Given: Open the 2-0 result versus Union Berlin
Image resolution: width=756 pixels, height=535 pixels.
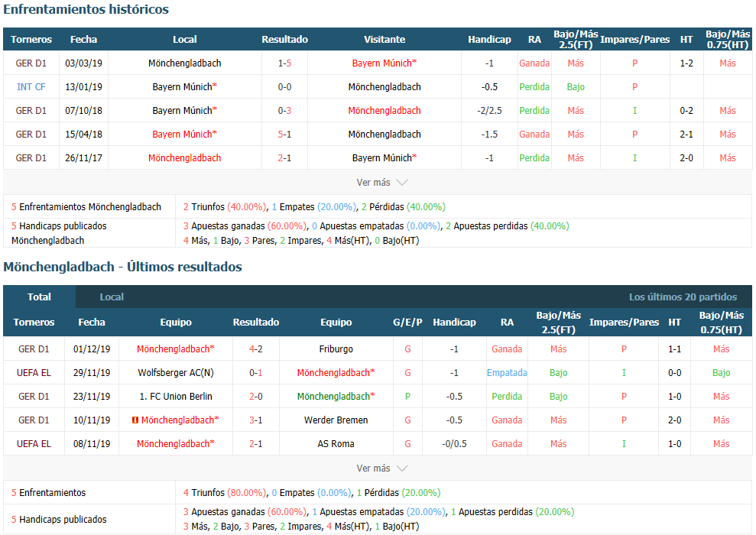Looking at the screenshot, I should pos(256,396).
